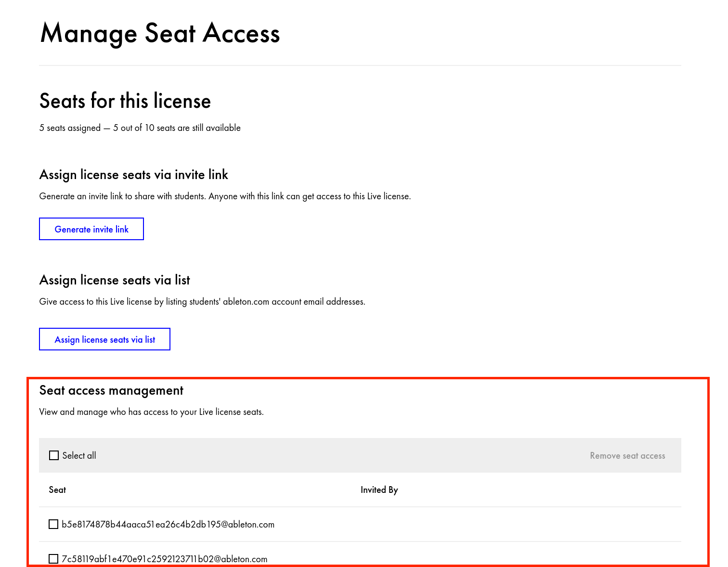Click the Give access to this Live license paragraph
This screenshot has height=567, width=728.
(x=202, y=302)
